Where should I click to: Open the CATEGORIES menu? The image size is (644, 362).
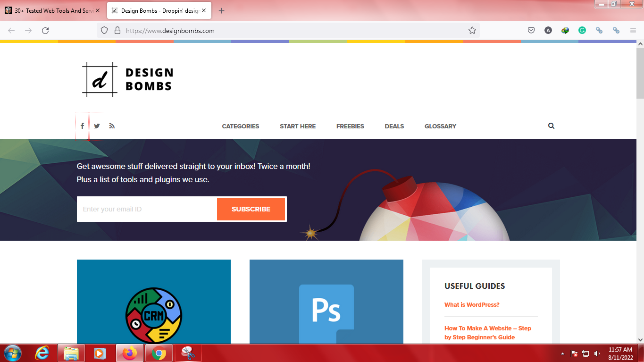click(241, 126)
